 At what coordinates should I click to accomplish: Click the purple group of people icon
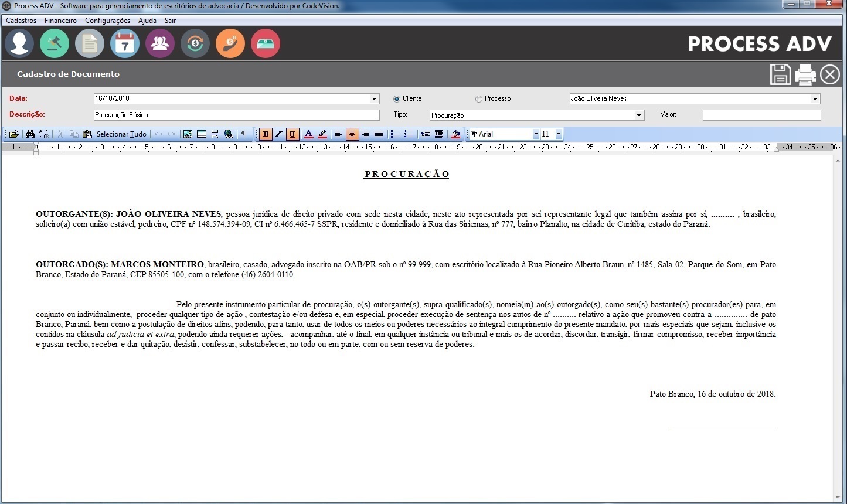pos(160,44)
